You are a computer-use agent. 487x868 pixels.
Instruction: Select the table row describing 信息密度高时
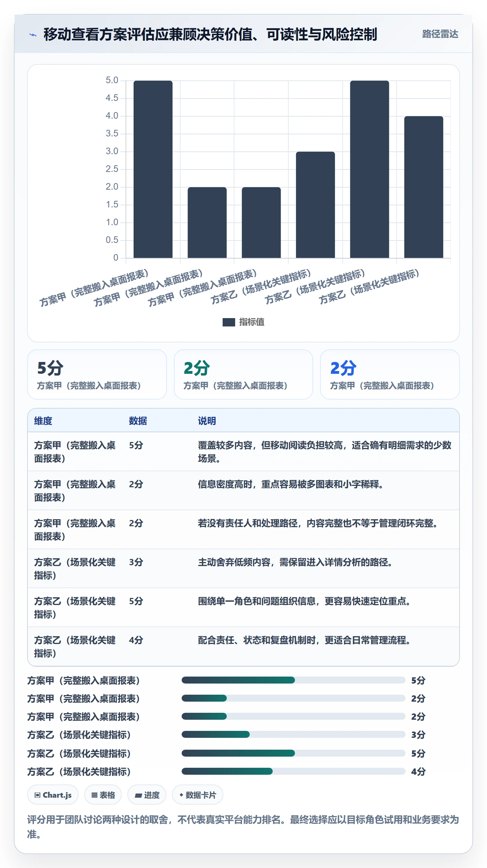[243, 491]
